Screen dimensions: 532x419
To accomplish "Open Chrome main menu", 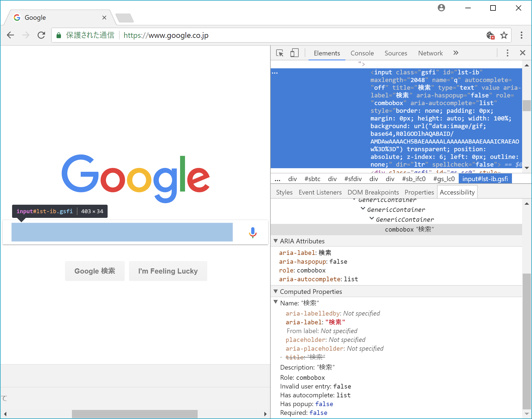I will (521, 35).
